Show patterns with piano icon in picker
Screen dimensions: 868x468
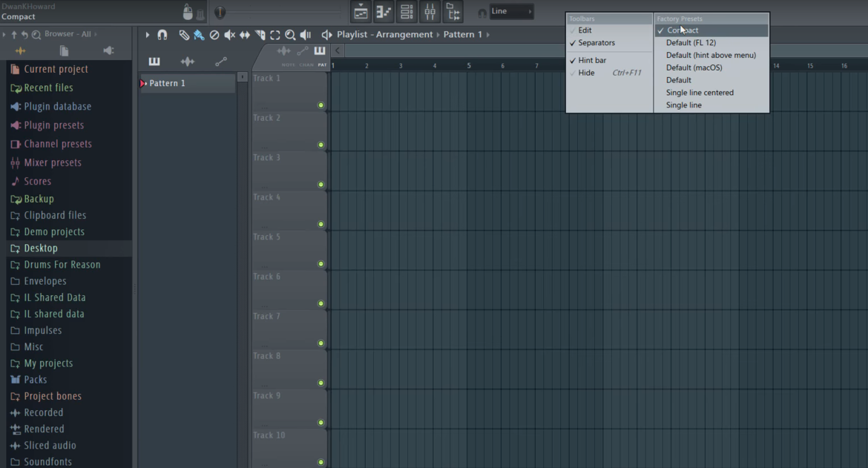pos(154,62)
